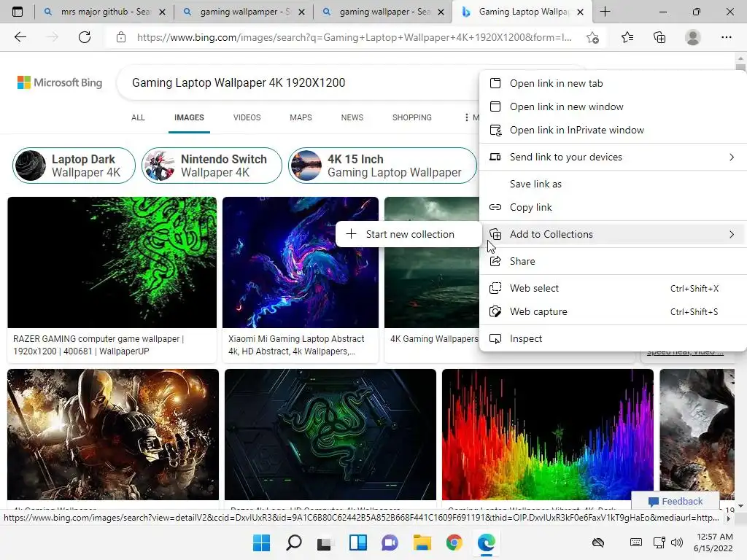Click the Microsoft Bing logo
The width and height of the screenshot is (747, 560).
click(60, 82)
